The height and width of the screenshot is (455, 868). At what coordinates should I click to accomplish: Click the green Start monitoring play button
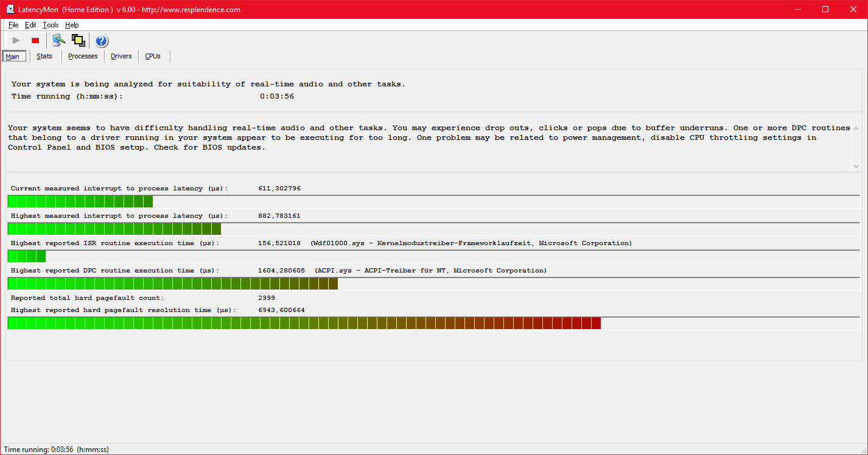[x=16, y=41]
